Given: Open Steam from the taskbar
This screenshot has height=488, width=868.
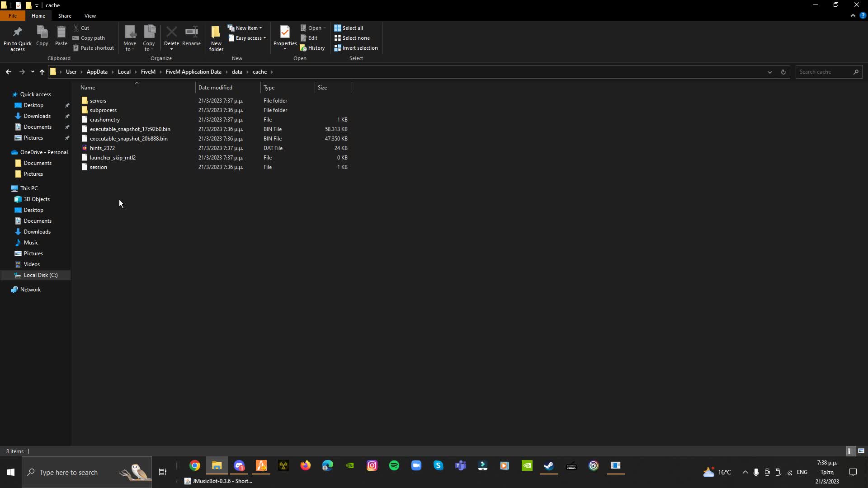Looking at the screenshot, I should (549, 465).
